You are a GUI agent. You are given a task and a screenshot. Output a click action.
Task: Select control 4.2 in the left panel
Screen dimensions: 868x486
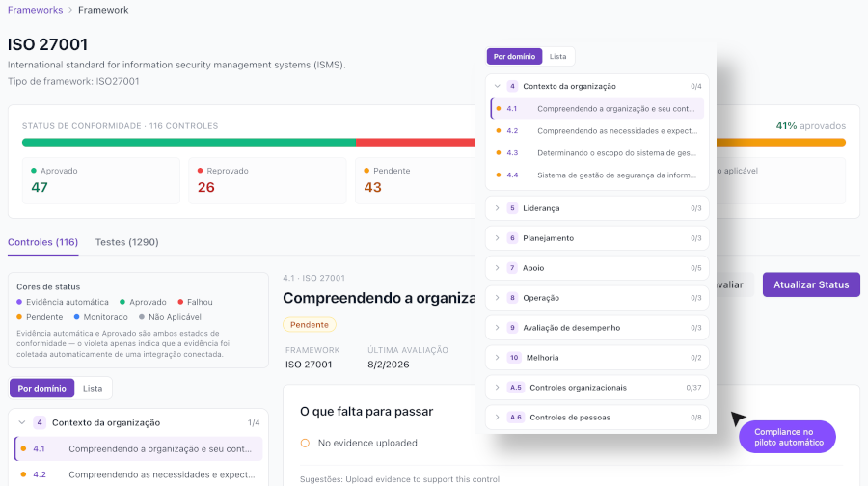pyautogui.click(x=138, y=474)
